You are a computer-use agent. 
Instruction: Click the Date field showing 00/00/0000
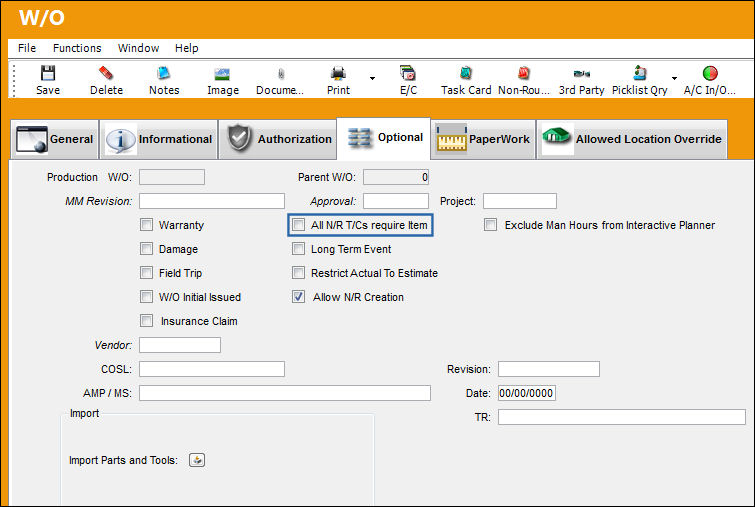pyautogui.click(x=526, y=393)
